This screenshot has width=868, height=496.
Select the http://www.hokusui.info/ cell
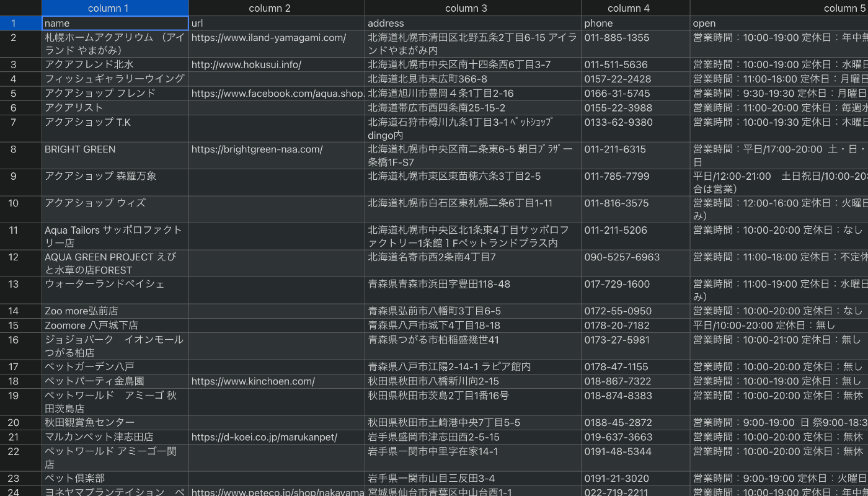(x=277, y=64)
